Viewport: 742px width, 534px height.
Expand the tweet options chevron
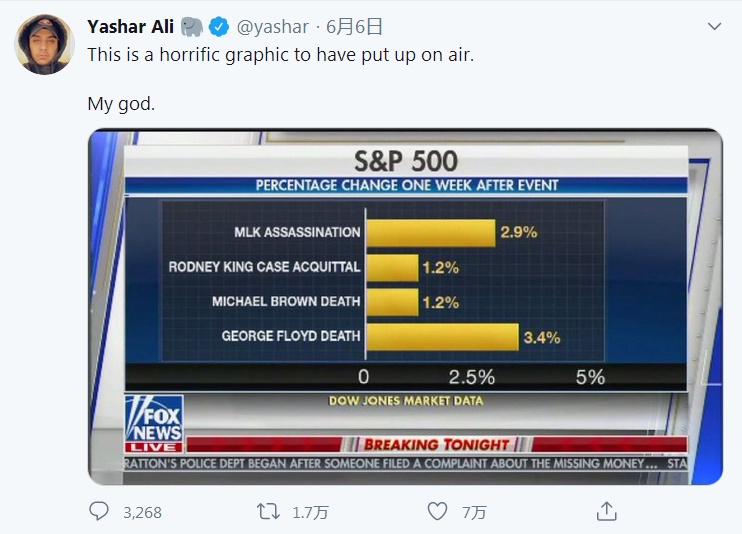[x=714, y=26]
